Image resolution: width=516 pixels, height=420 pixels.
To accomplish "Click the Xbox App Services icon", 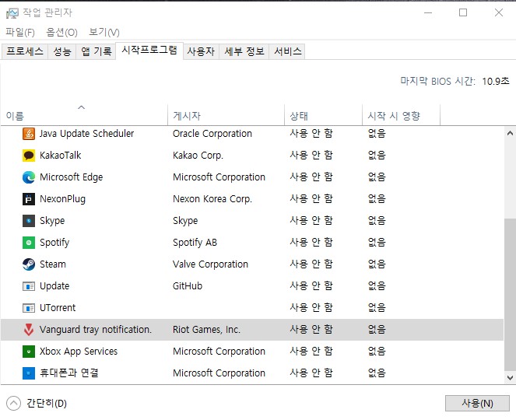I will [x=29, y=352].
